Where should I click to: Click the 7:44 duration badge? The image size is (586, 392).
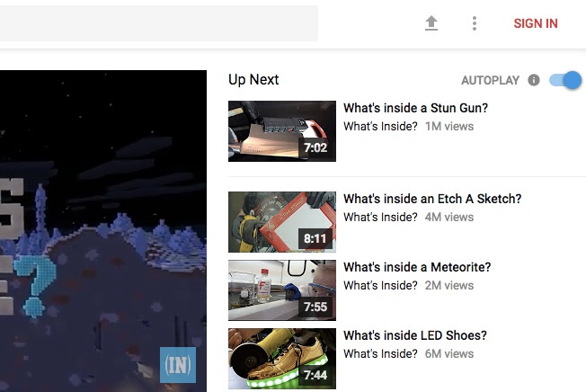point(315,375)
